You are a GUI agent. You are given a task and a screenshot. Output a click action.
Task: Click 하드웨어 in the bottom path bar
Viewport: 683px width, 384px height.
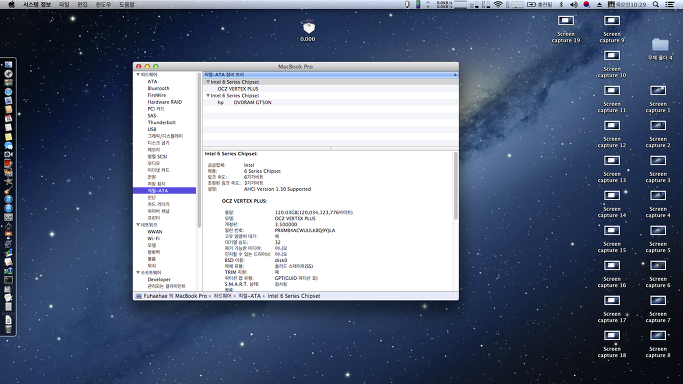coord(223,296)
